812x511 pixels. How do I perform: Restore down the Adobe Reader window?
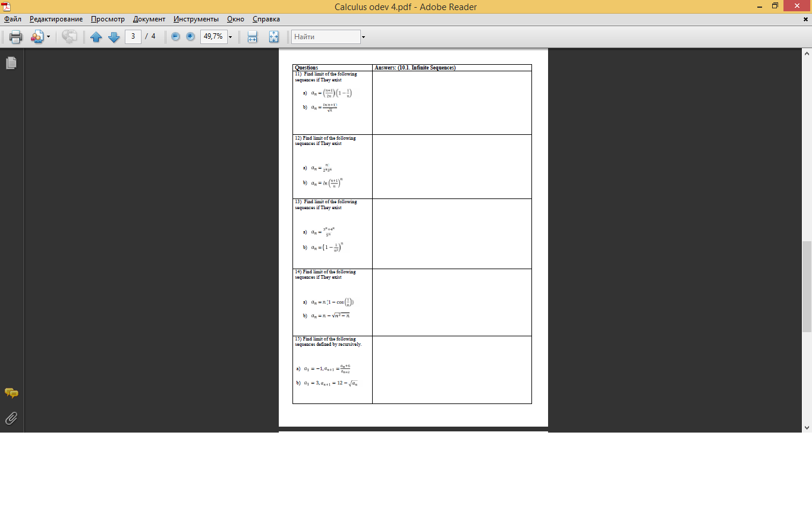pos(775,6)
